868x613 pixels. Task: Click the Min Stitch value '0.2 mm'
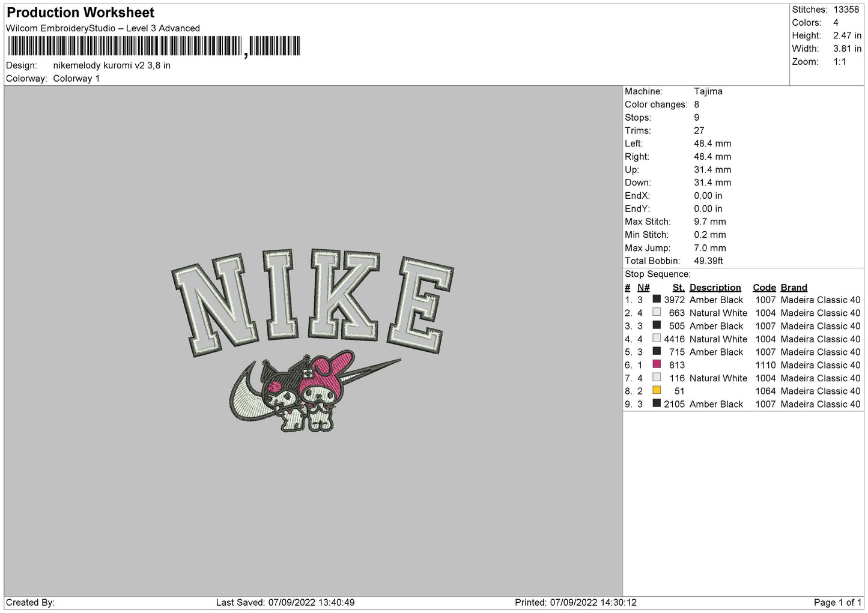click(710, 235)
